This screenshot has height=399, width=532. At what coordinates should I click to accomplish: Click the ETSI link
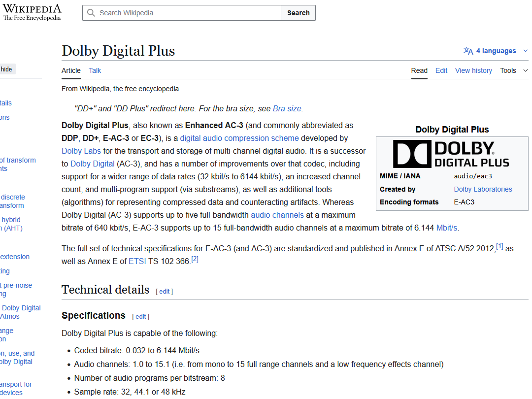(137, 261)
